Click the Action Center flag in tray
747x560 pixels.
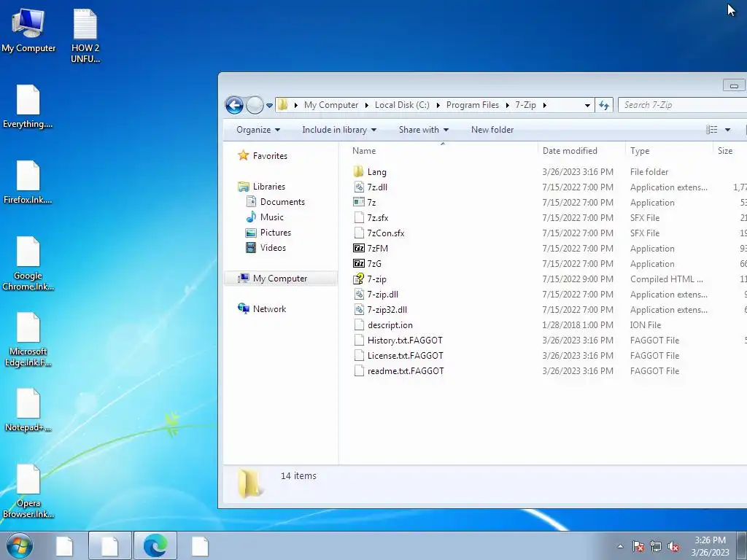[x=638, y=546]
